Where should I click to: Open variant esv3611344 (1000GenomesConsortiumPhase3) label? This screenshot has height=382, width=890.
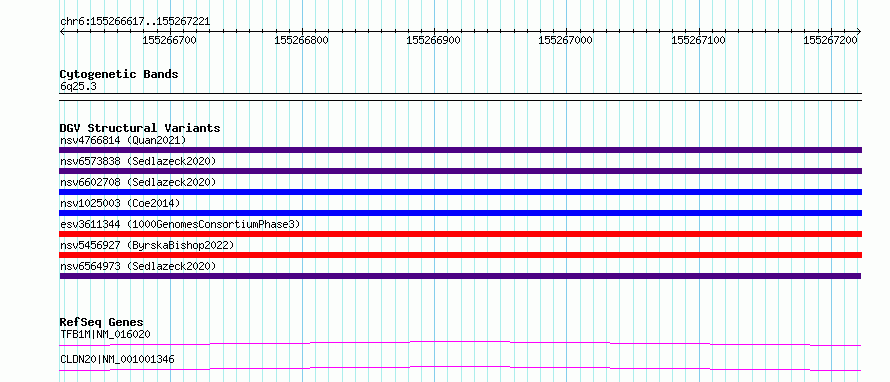tap(180, 224)
